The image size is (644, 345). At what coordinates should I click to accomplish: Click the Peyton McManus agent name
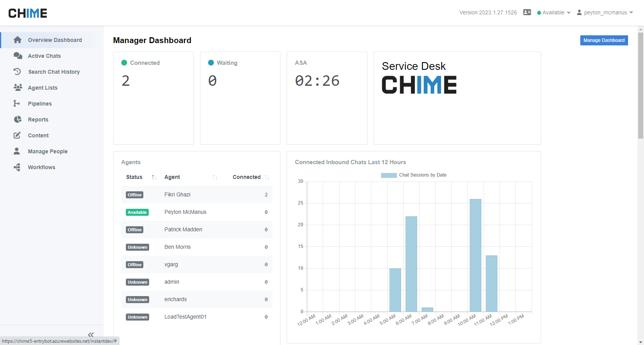(x=185, y=212)
